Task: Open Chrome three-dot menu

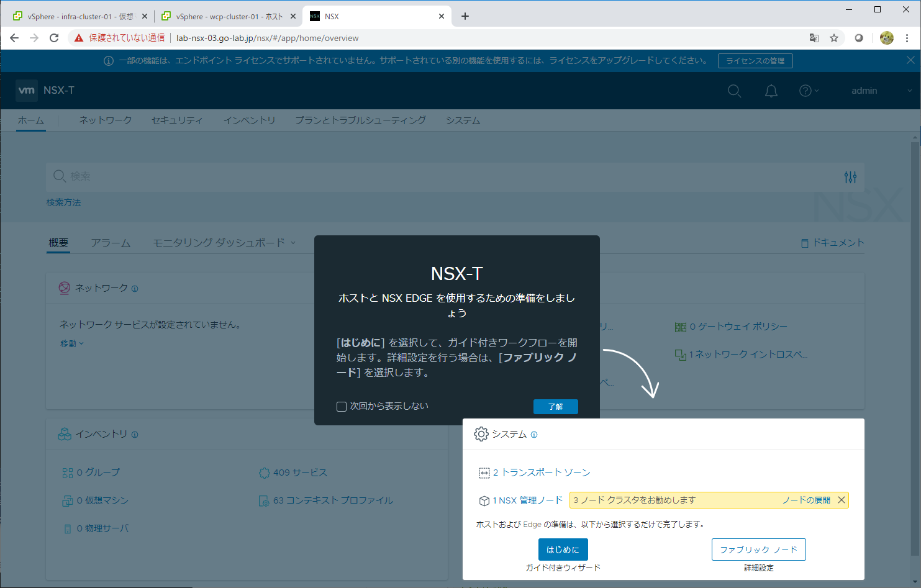Action: (907, 38)
